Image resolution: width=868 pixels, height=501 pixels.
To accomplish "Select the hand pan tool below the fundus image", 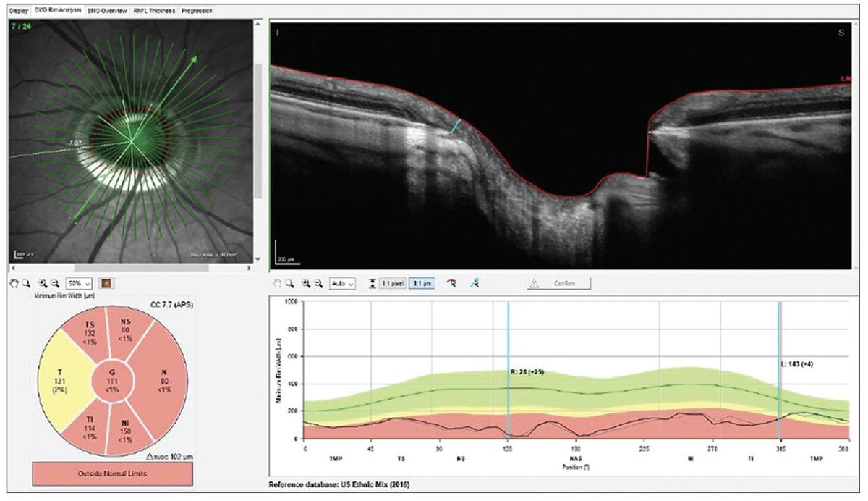I will (x=14, y=284).
